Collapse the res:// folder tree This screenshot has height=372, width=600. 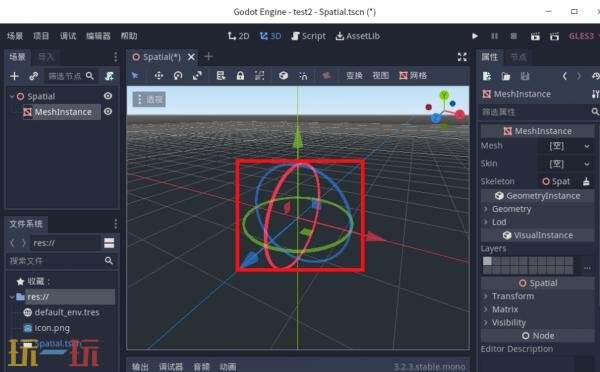[x=11, y=297]
